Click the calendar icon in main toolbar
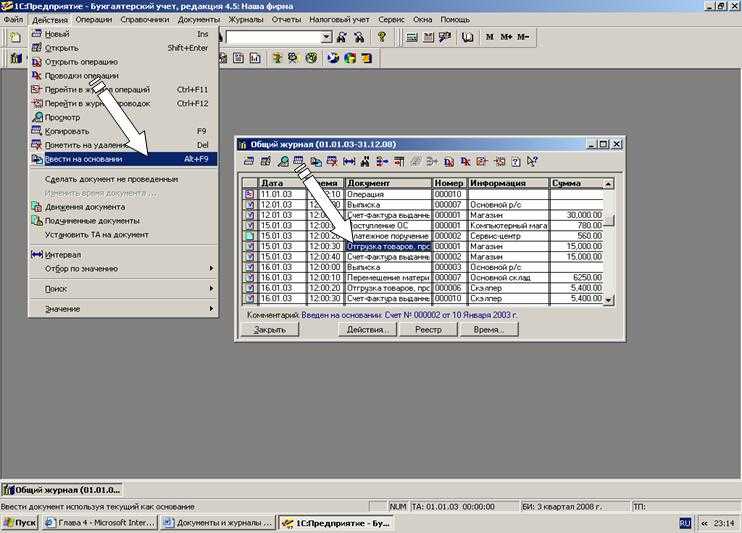 tap(428, 37)
